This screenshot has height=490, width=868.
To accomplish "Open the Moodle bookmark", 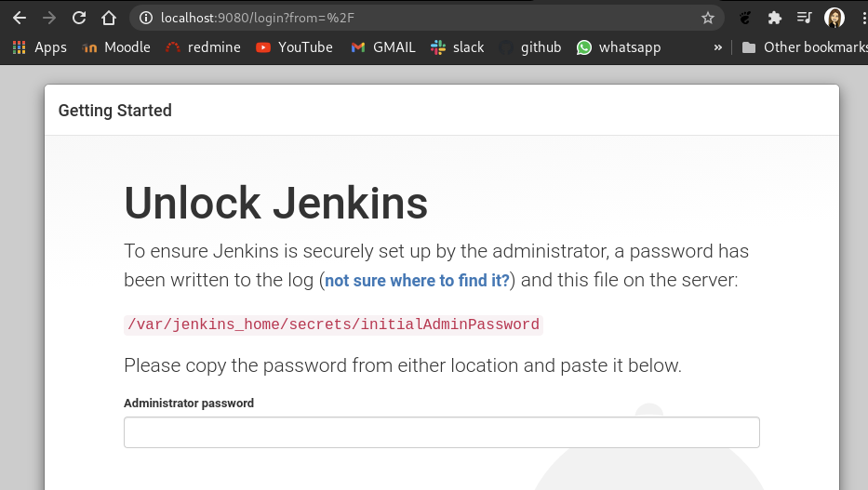I will click(115, 47).
